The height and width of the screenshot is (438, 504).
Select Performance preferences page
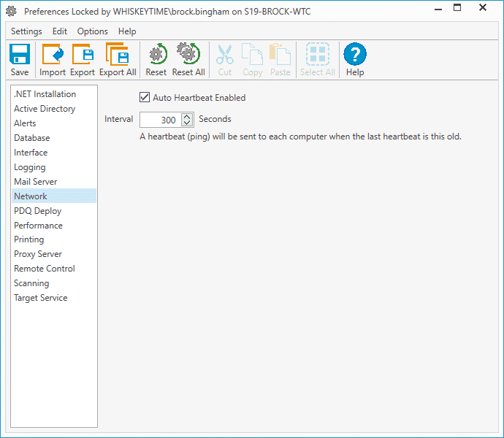click(x=54, y=226)
